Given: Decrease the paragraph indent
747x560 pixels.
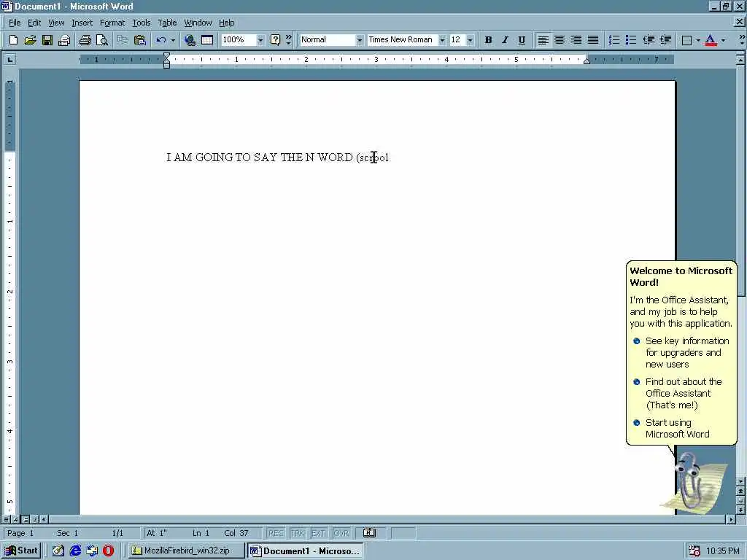Looking at the screenshot, I should 648,40.
